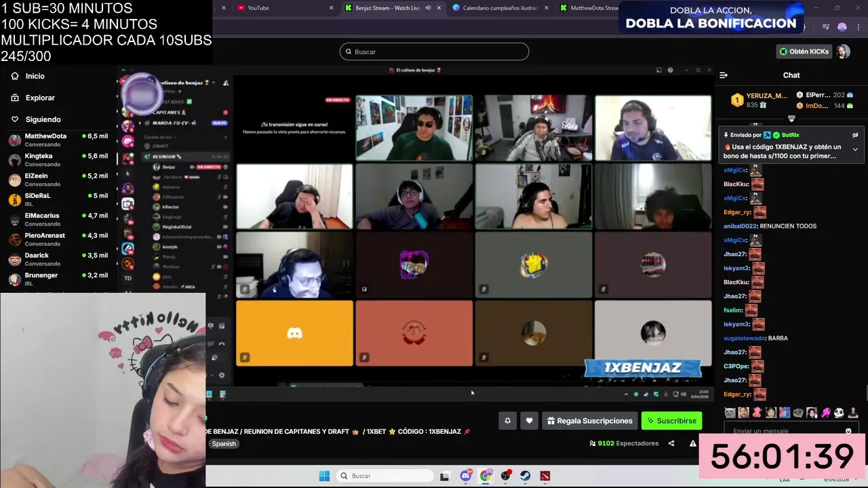Viewport: 868px width, 488px height.
Task: Close the YouTube browser tab
Action: point(331,8)
